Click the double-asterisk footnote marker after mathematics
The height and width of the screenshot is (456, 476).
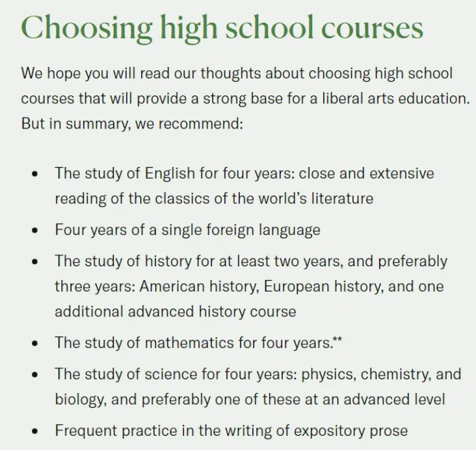click(x=337, y=340)
